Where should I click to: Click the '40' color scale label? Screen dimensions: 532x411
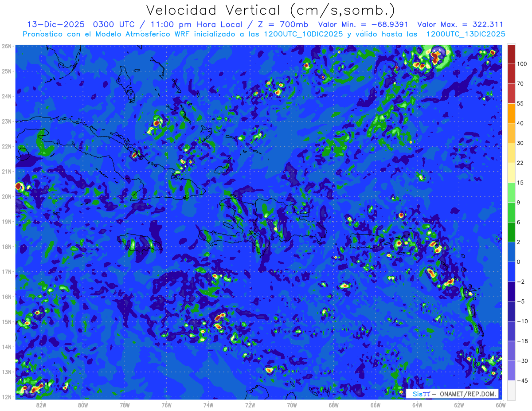520,123
